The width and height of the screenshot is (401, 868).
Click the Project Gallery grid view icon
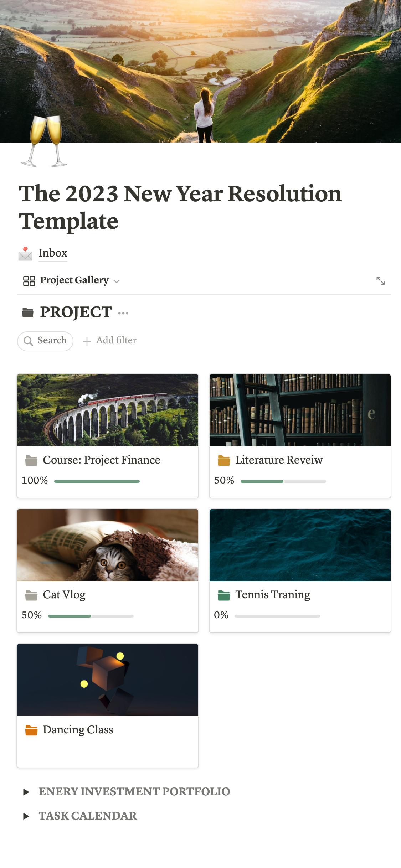pos(29,281)
